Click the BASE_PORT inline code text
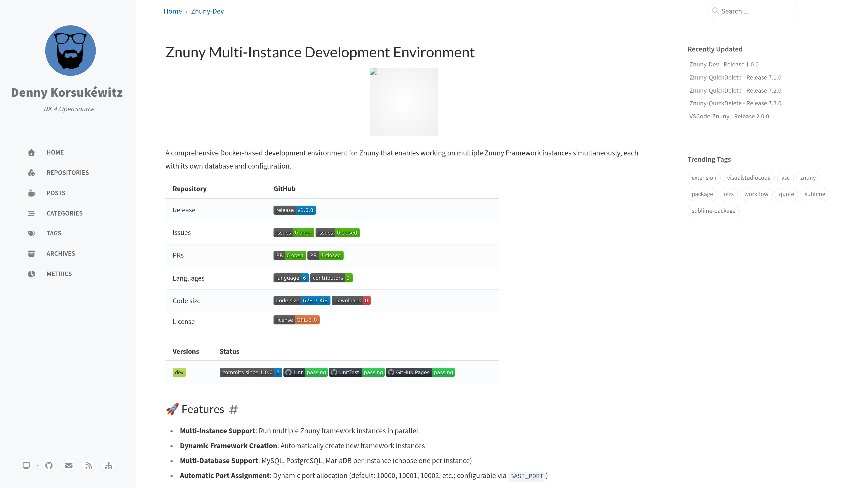Viewport: 868px width, 488px height. [x=527, y=476]
